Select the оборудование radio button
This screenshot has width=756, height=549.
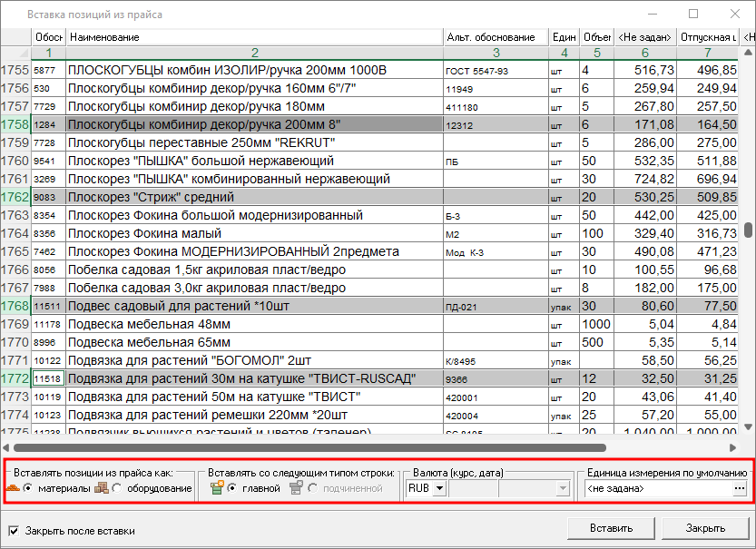point(117,489)
